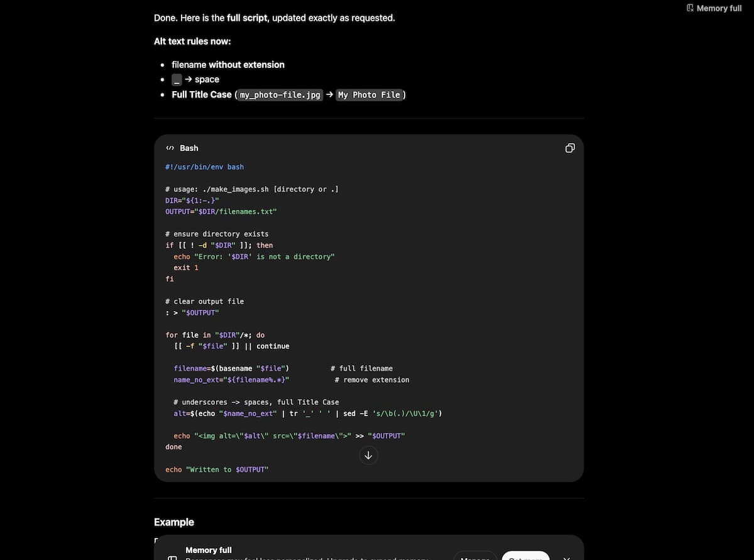Click the '# full filename' comment
The width and height of the screenshot is (754, 560).
point(362,368)
